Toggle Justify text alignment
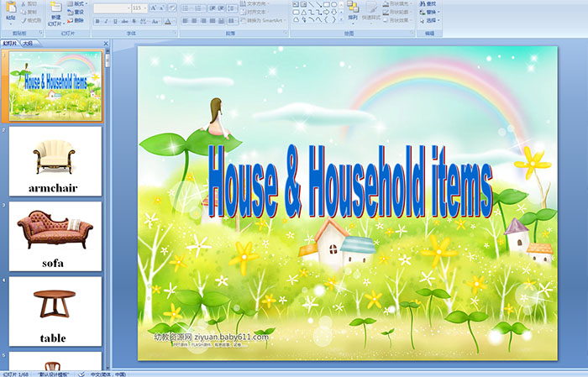This screenshot has height=377, width=588. pos(213,21)
